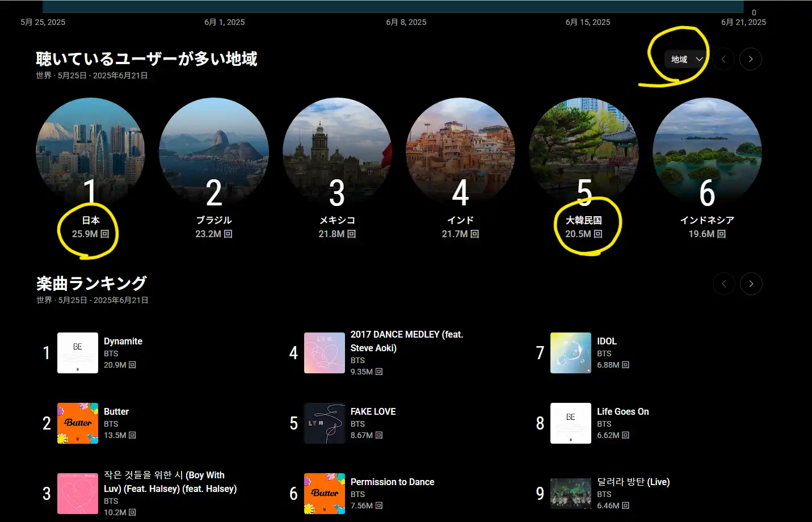
Task: Click BTS artist name under Dynamite
Action: [111, 353]
